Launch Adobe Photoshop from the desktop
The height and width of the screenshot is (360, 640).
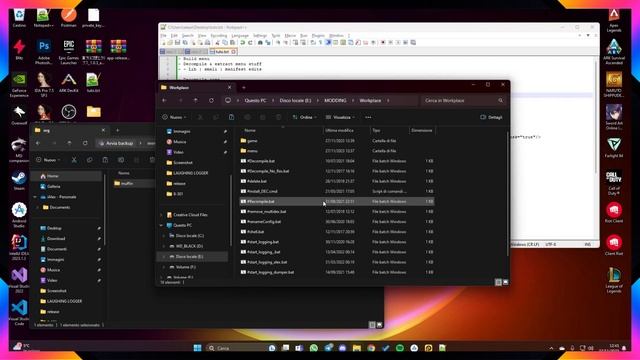pyautogui.click(x=44, y=52)
